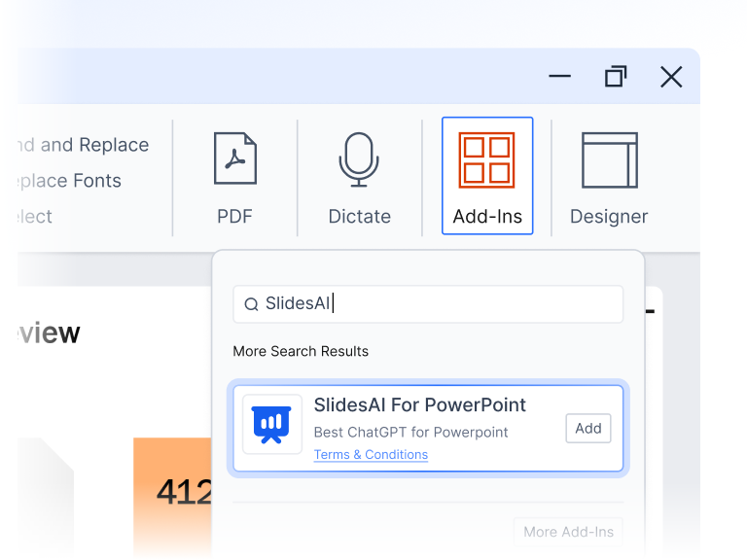The width and height of the screenshot is (747, 560).
Task: Click into the SlidesAI search field
Action: tap(438, 304)
